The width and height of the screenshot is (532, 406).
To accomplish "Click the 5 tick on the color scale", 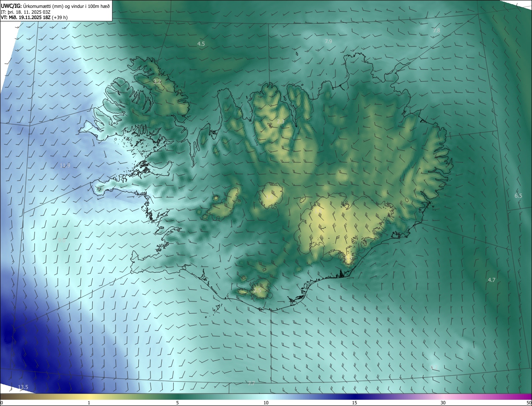I will pyautogui.click(x=177, y=403).
